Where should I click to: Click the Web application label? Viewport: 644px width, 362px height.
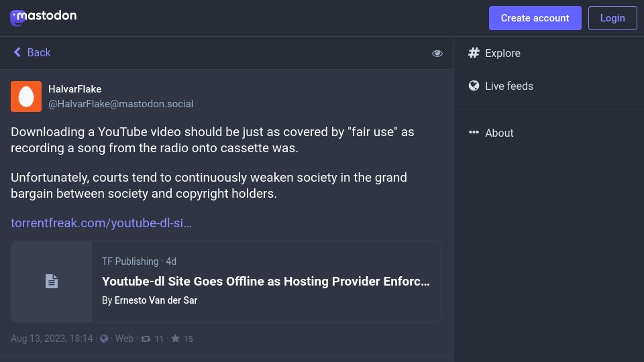pos(124,339)
